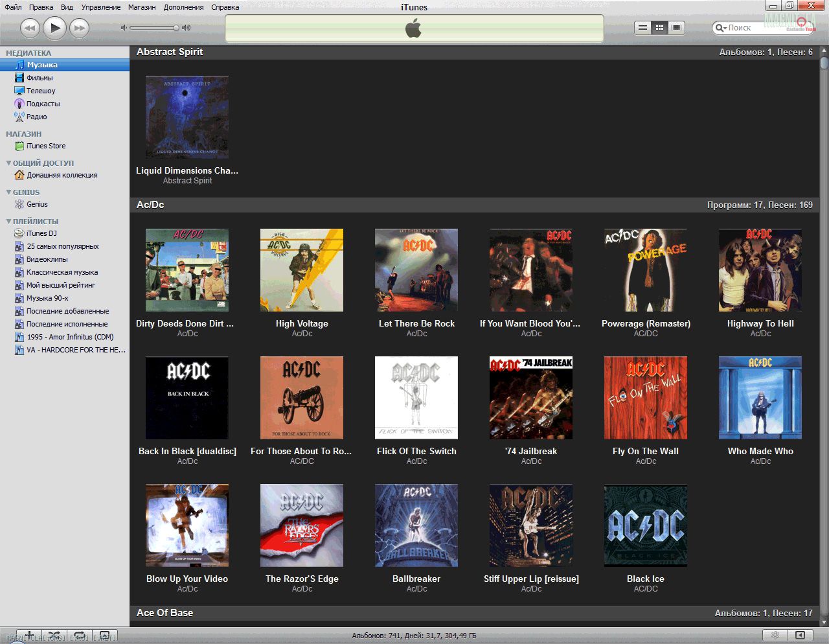Open search options magnifier dropdown
The height and width of the screenshot is (644, 829).
tap(720, 28)
